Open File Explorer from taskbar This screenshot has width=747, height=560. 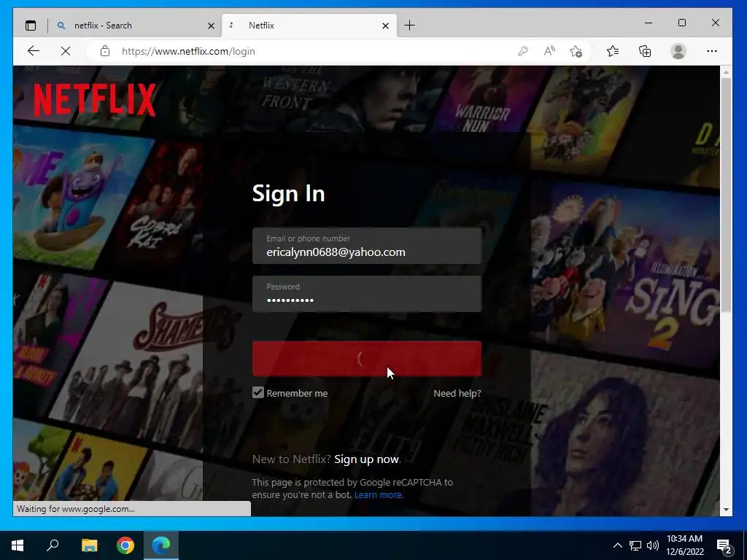point(89,545)
